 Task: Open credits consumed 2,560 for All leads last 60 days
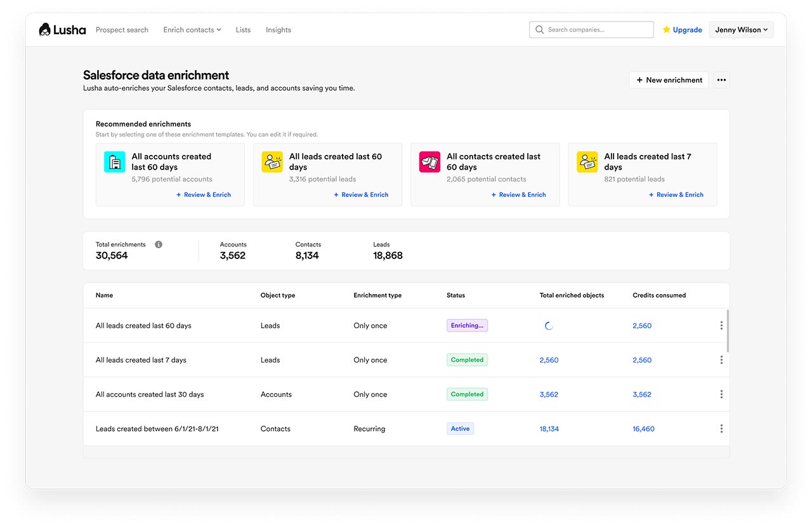click(642, 326)
